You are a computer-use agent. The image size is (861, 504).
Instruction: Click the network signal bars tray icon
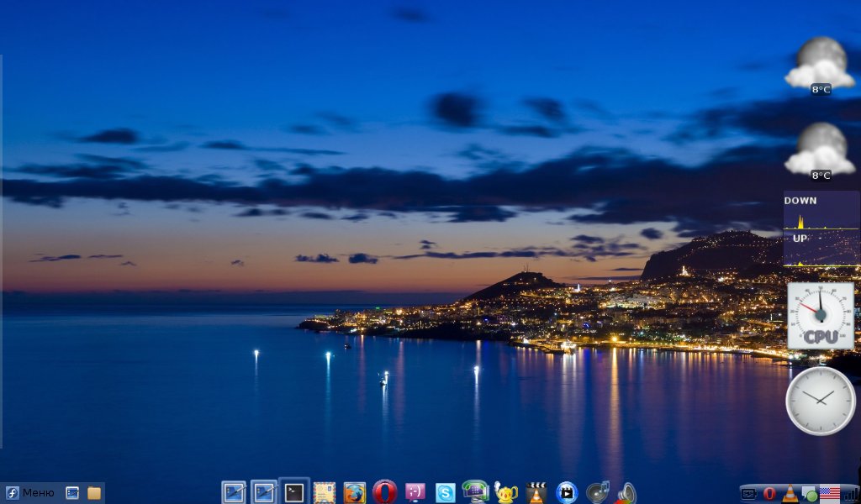pyautogui.click(x=850, y=494)
